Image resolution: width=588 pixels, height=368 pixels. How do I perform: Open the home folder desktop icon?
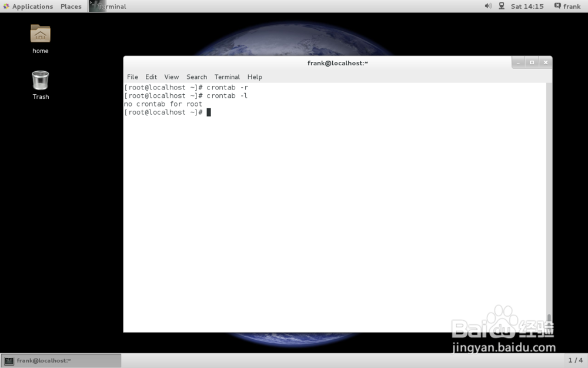coord(40,39)
